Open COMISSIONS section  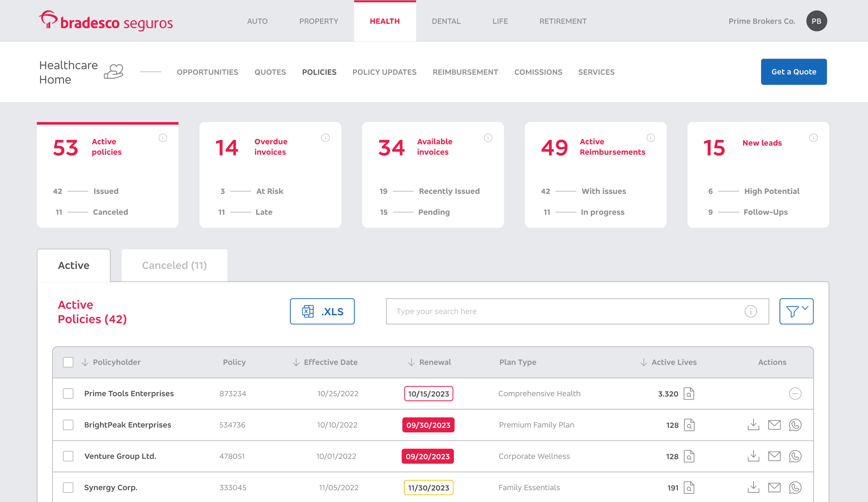click(538, 72)
